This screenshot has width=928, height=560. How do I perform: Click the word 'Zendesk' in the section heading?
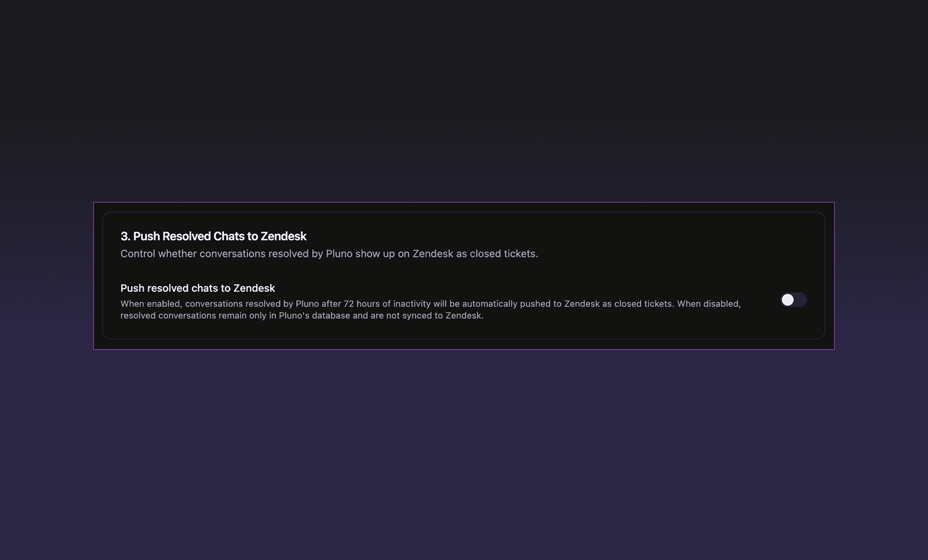pos(283,236)
